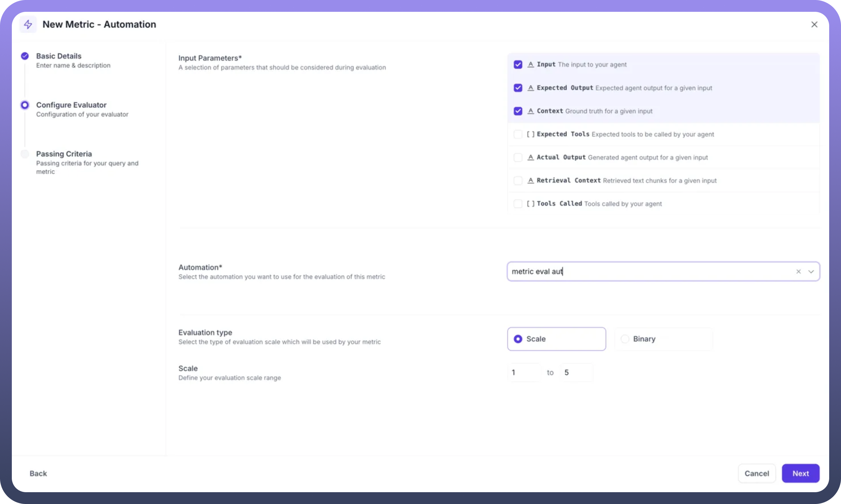Select Binary evaluation type
Viewport: 841px width, 504px height.
(x=625, y=339)
